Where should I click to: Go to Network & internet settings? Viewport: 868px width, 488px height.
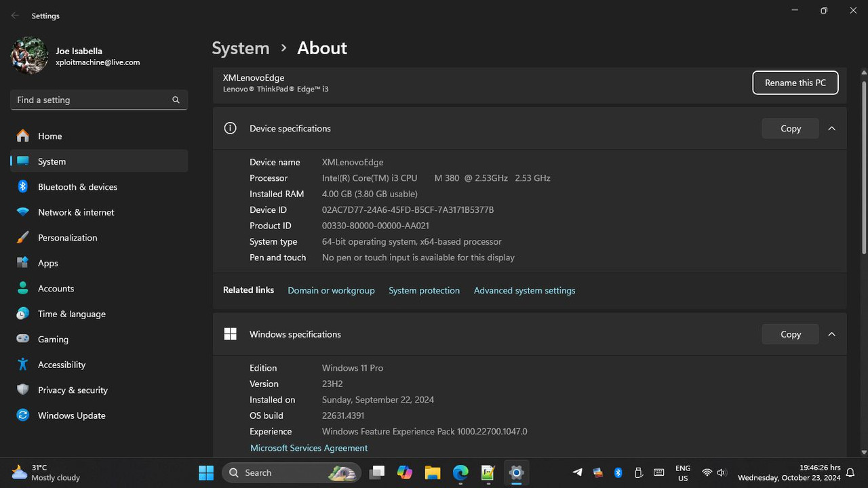[x=76, y=212]
